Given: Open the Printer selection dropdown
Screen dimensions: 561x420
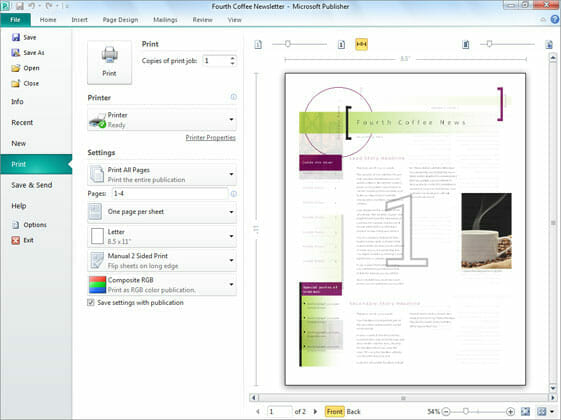Looking at the screenshot, I should point(162,120).
